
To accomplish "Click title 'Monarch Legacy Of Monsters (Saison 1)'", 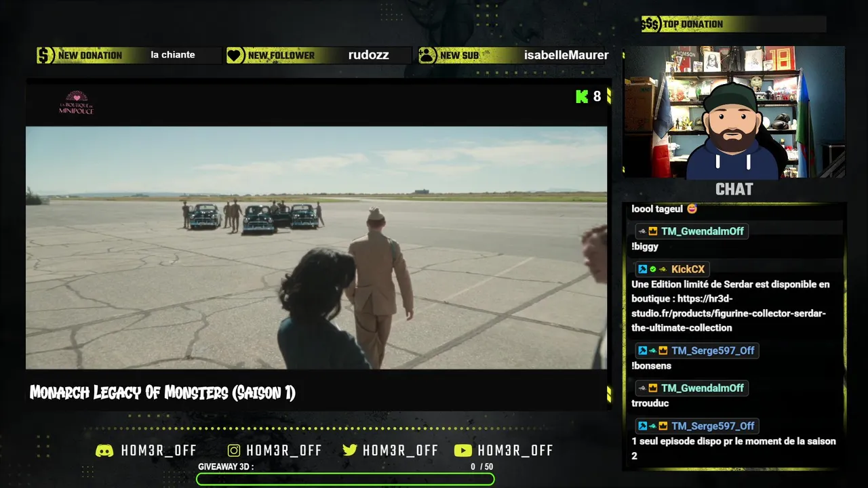I will coord(163,392).
